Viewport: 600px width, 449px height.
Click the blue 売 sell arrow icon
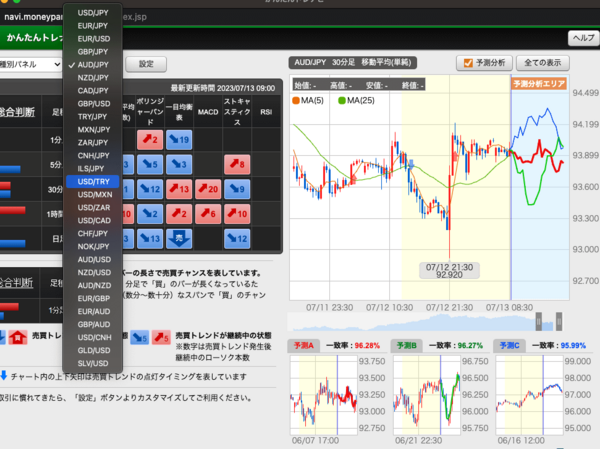179,238
